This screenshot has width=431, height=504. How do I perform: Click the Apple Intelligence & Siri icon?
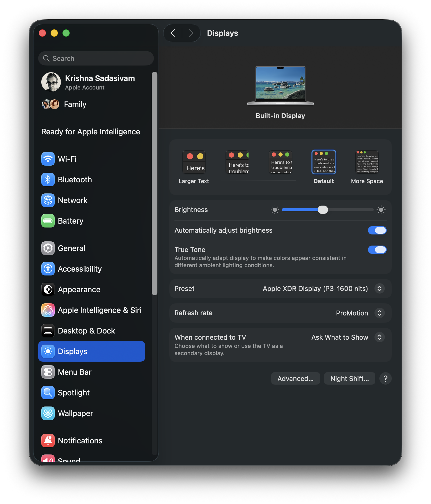point(48,310)
